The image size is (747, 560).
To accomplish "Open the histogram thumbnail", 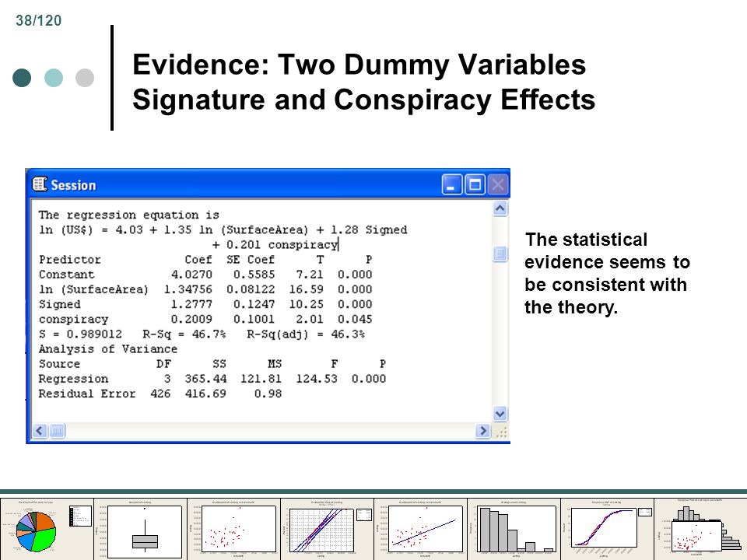I will coord(514,529).
